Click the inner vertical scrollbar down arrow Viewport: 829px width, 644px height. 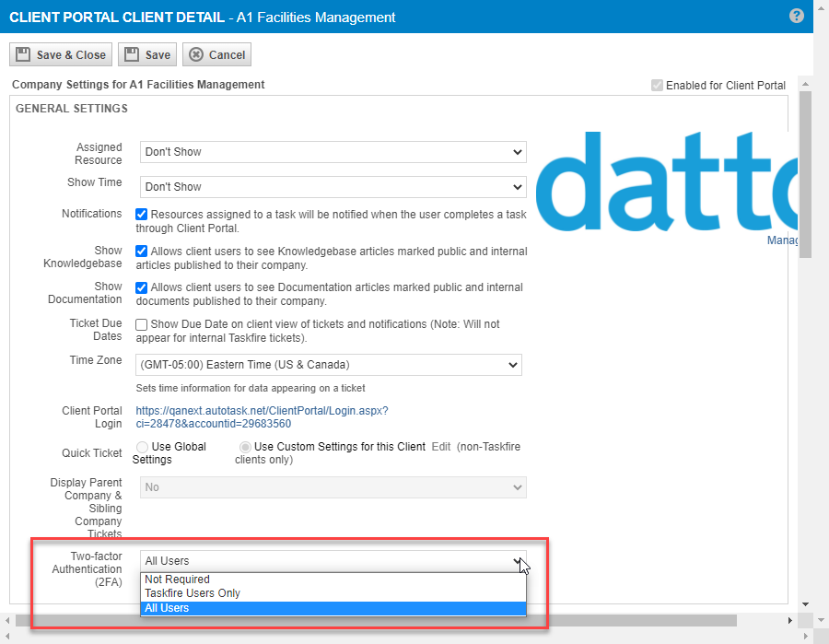[805, 603]
